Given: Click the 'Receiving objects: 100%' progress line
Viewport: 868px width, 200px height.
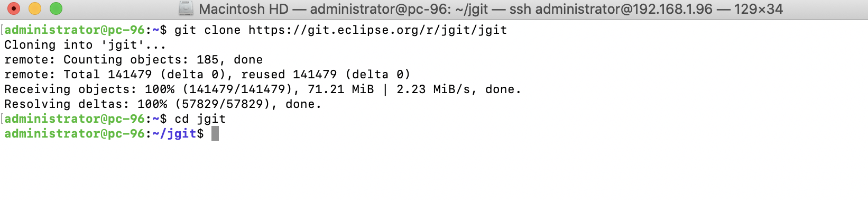Looking at the screenshot, I should point(263,89).
